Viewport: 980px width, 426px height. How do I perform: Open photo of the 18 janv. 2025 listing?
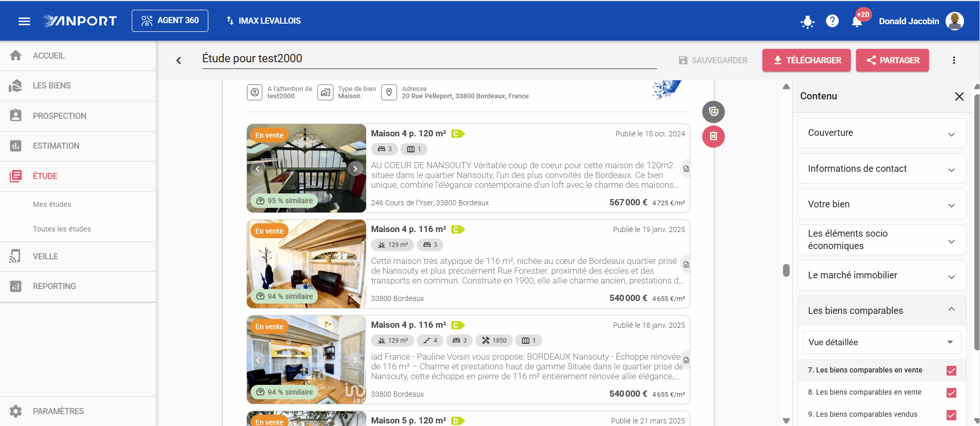point(307,360)
